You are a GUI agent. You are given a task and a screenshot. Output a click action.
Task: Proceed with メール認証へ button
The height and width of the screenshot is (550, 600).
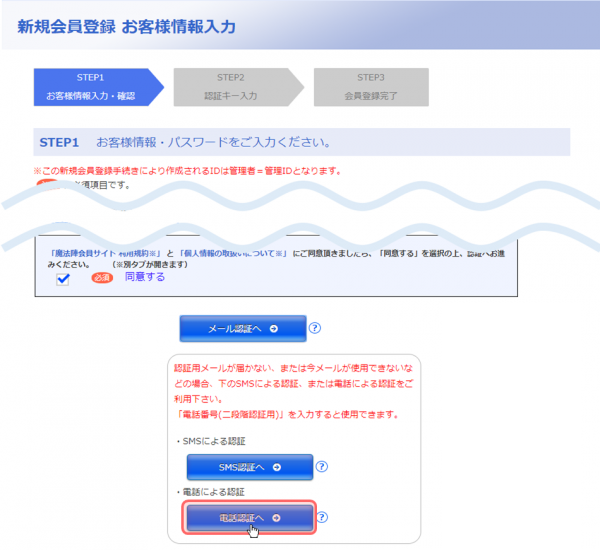point(242,328)
